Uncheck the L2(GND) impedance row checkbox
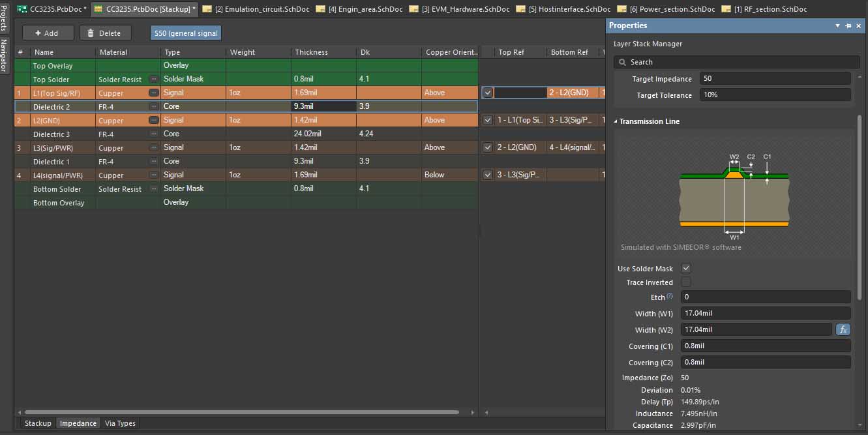868x435 pixels. click(x=488, y=120)
